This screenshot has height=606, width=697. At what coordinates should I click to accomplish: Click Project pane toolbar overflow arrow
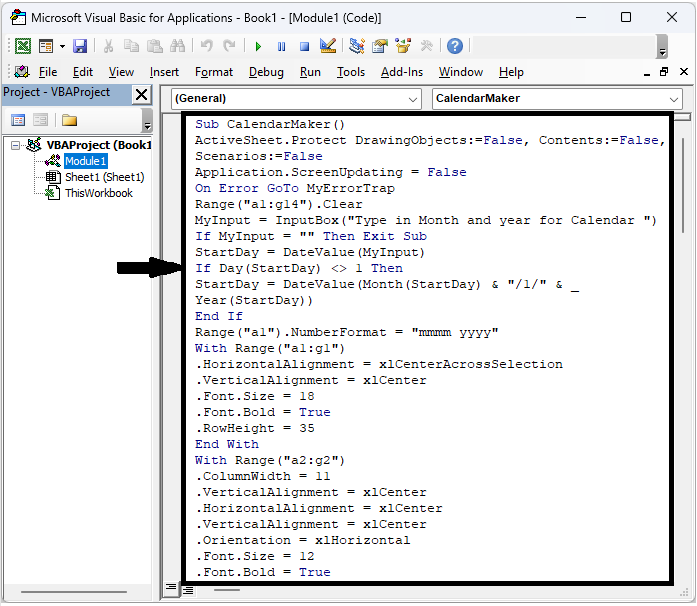click(x=147, y=121)
